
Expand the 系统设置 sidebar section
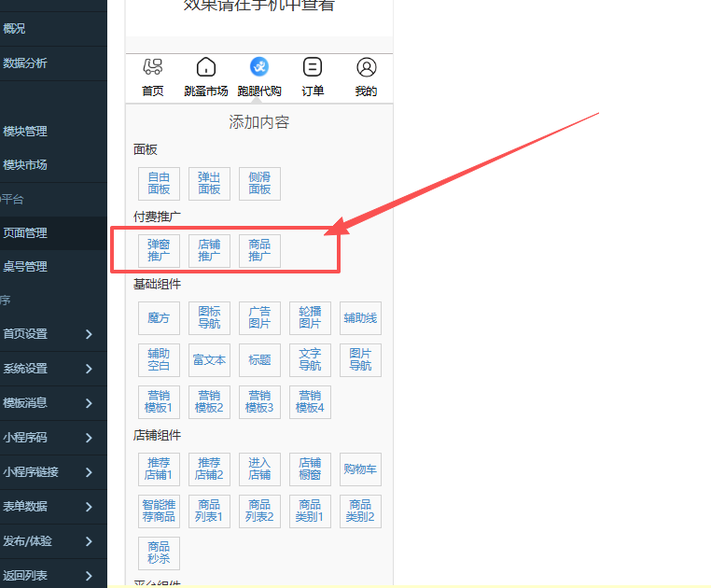point(89,369)
